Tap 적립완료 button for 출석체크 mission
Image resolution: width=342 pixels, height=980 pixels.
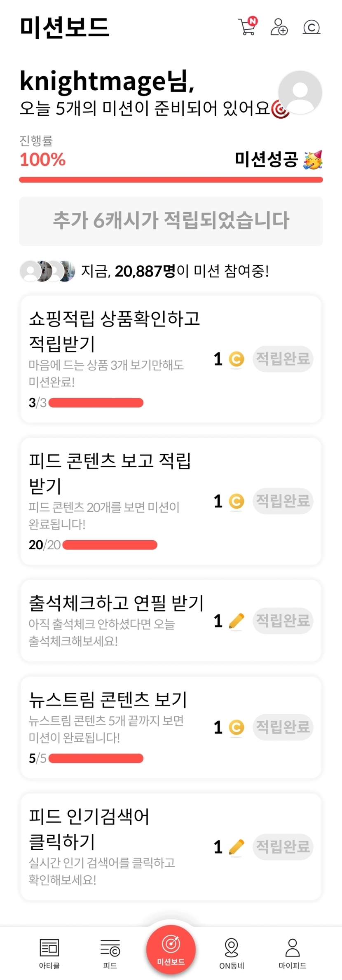tap(283, 620)
